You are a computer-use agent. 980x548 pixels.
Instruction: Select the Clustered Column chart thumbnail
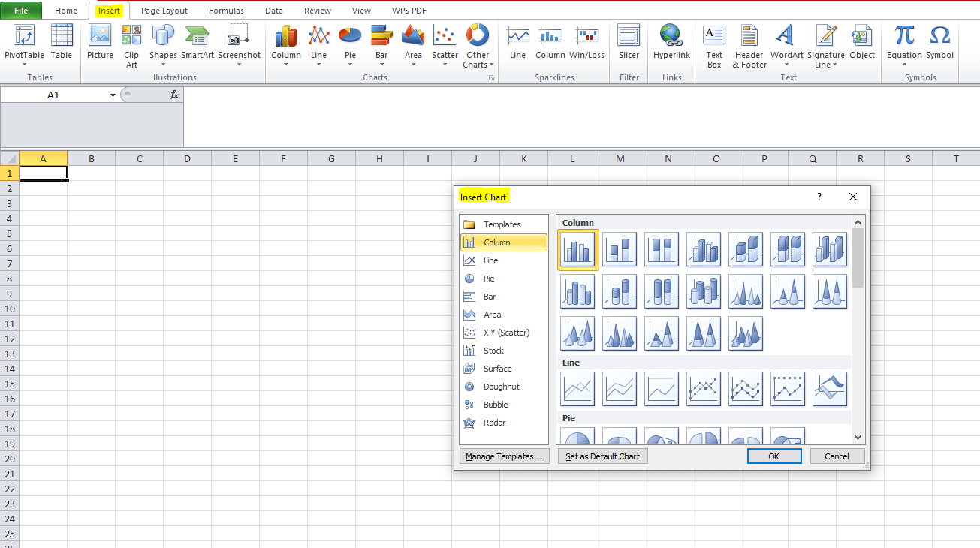pyautogui.click(x=577, y=249)
